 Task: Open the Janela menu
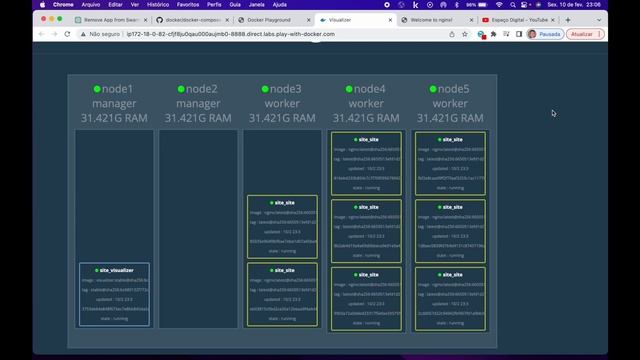[x=256, y=5]
